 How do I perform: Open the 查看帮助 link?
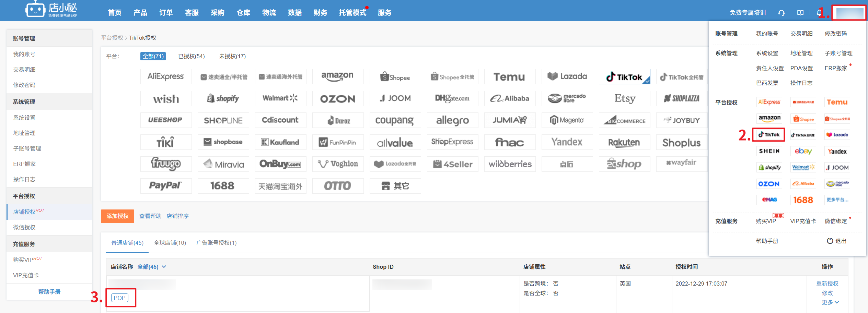pos(150,216)
